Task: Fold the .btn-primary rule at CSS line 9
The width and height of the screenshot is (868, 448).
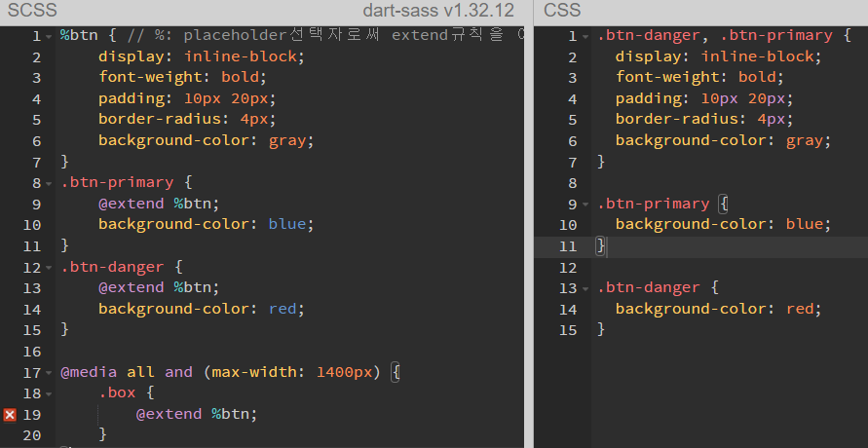Action: coord(585,205)
